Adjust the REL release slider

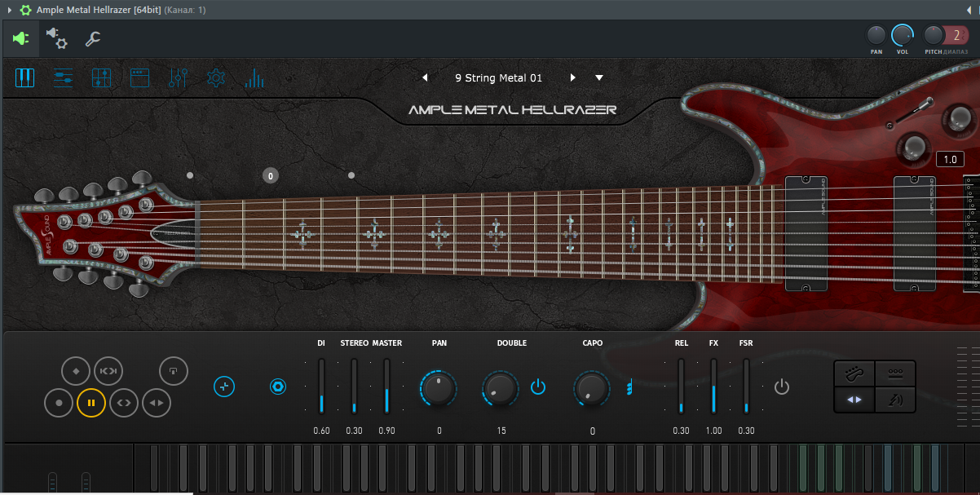[x=681, y=386]
